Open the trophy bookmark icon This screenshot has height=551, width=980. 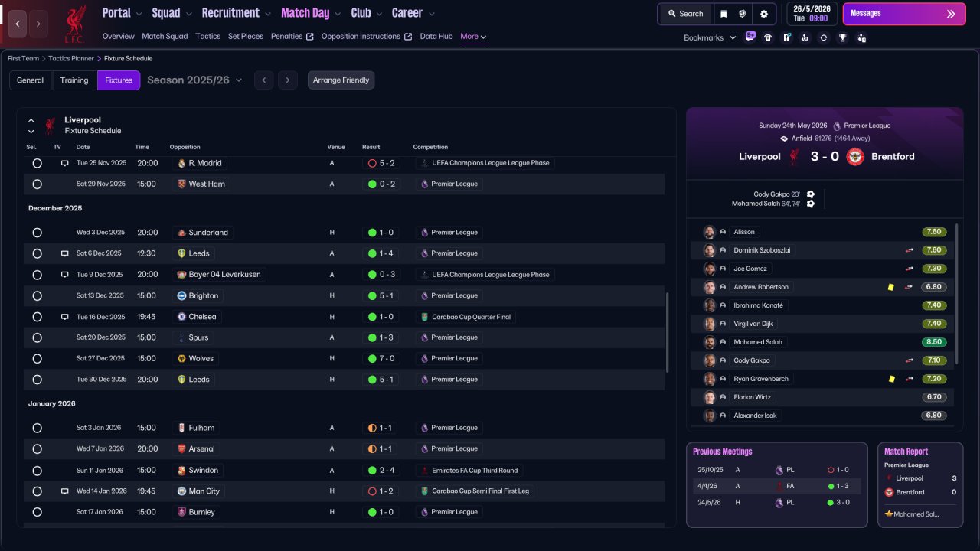tap(842, 37)
